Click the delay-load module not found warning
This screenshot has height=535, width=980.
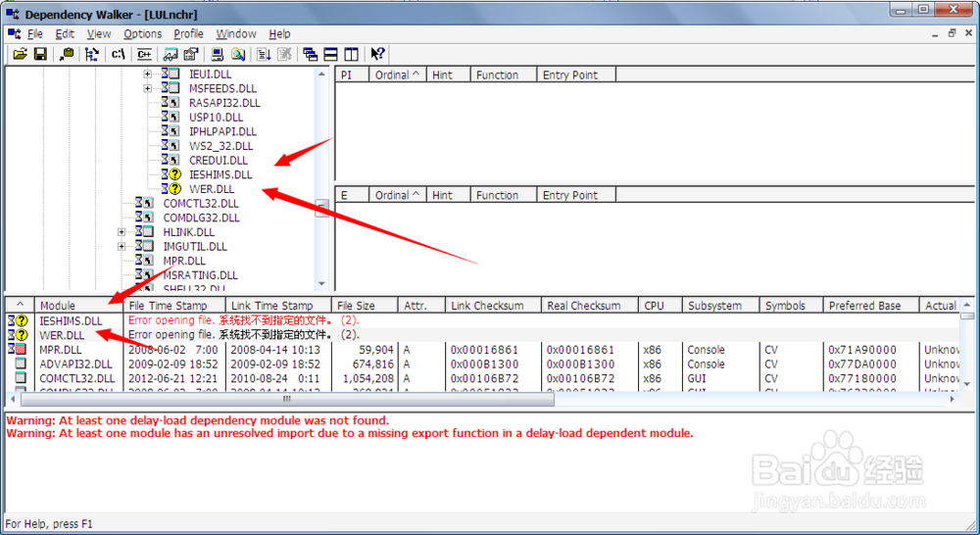(x=198, y=420)
